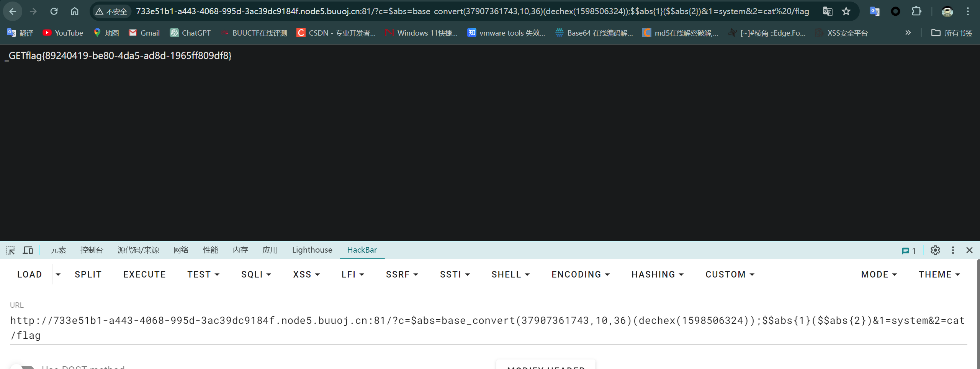Switch to the 网络 tab
The height and width of the screenshot is (369, 980).
[181, 250]
